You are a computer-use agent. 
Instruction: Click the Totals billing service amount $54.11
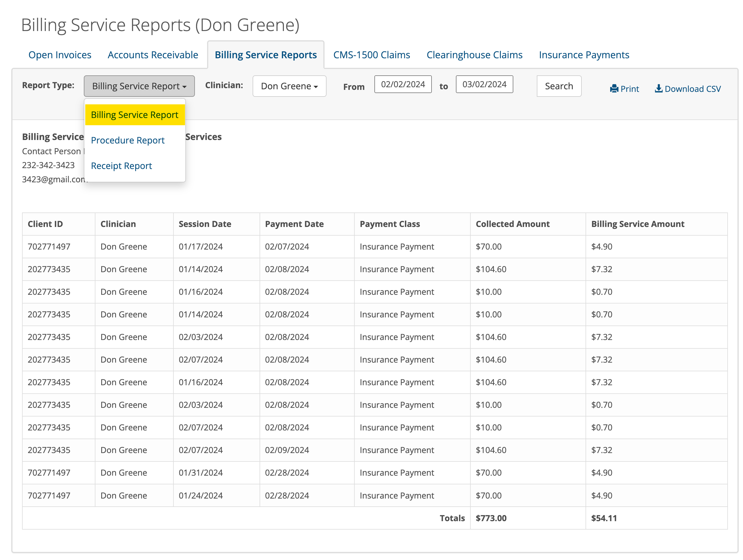coord(604,518)
